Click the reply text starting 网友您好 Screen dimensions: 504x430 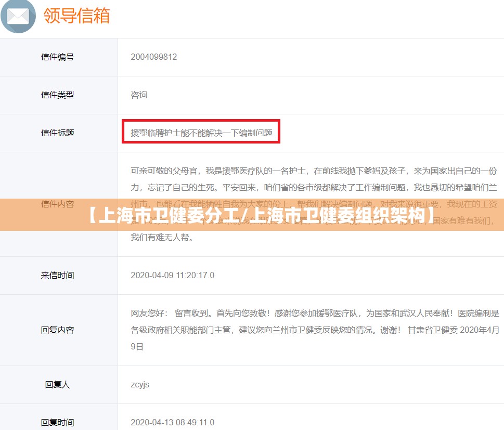pyautogui.click(x=312, y=314)
